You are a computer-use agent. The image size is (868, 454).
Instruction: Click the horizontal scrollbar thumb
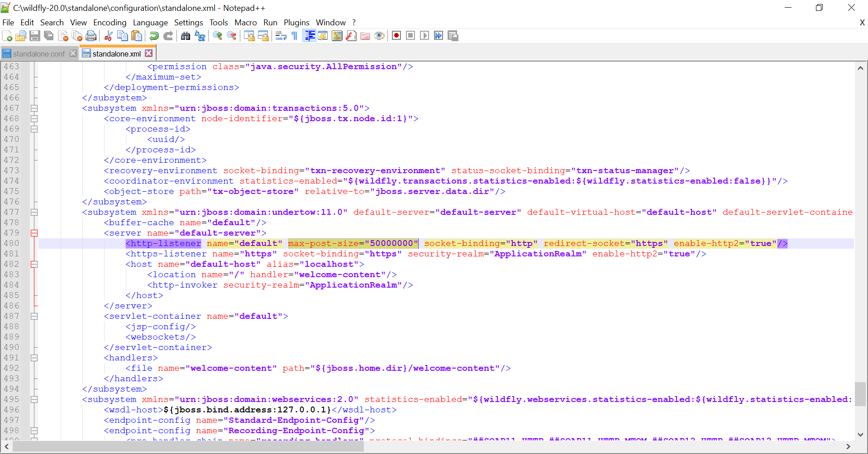pos(188,447)
